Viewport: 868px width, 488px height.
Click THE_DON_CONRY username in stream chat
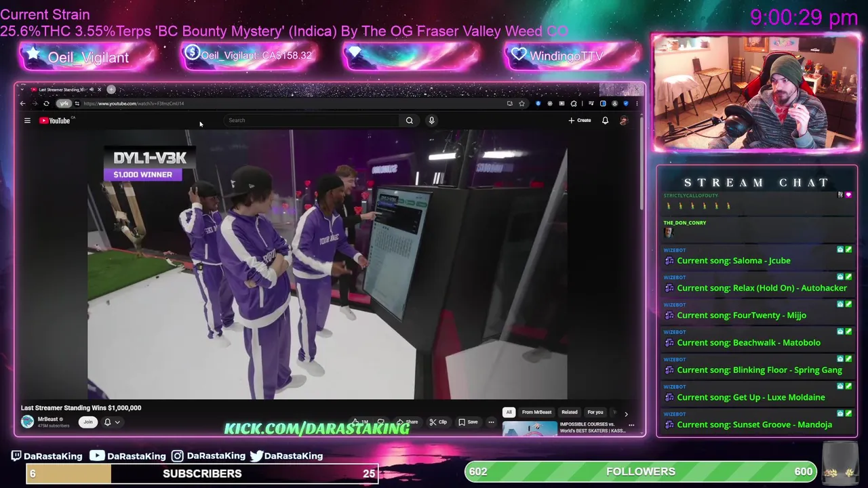(684, 223)
